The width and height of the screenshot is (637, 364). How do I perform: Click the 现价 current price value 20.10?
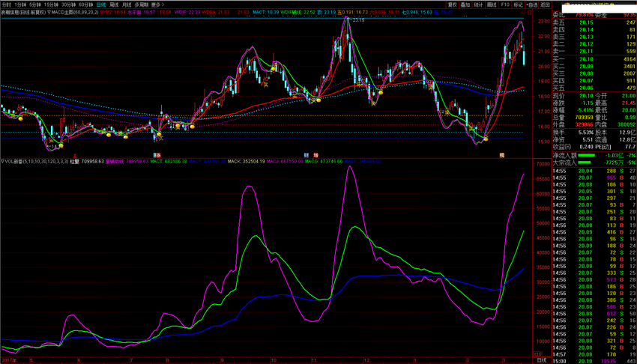click(586, 96)
